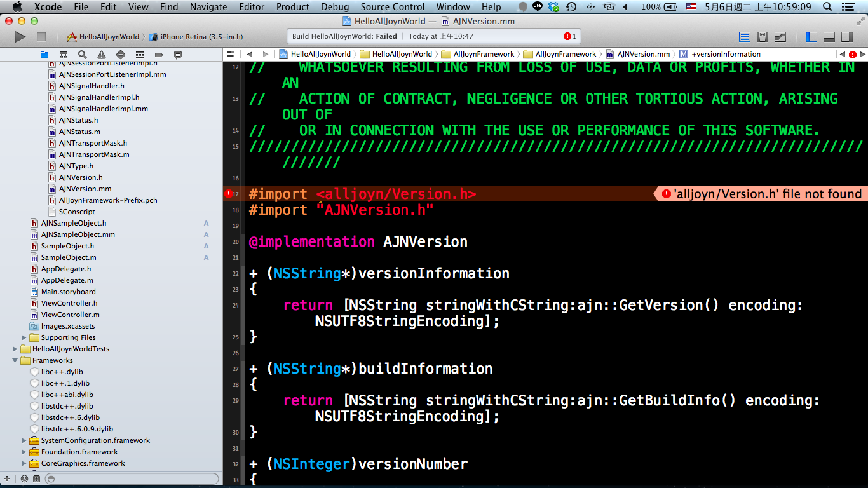868x488 pixels.
Task: Select the Standard editor
Action: pos(745,37)
